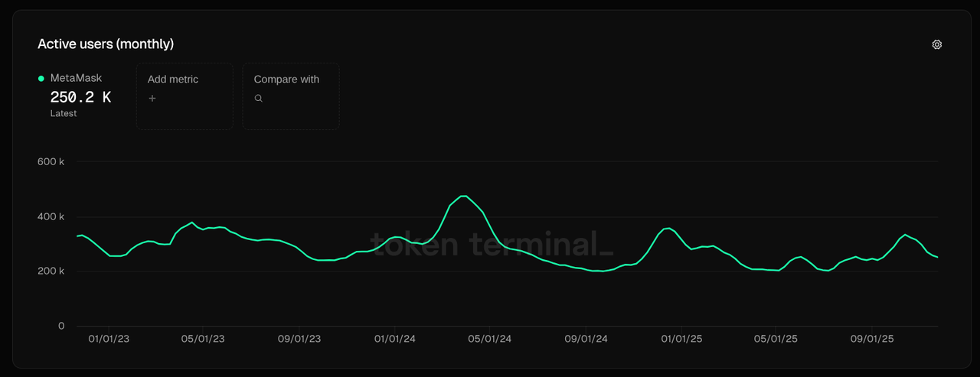
Task: Click the 05/01/24 x-axis date label
Action: pyautogui.click(x=490, y=338)
